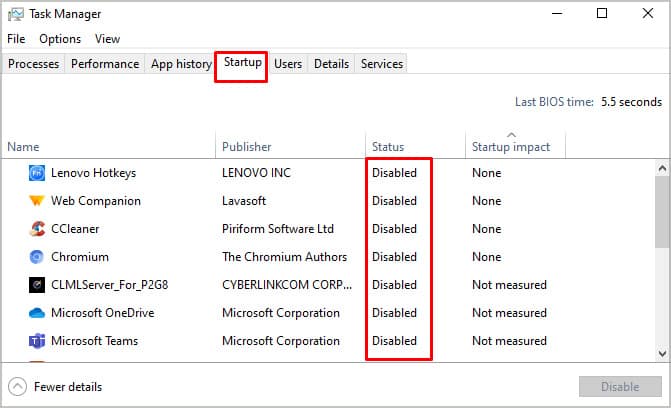The width and height of the screenshot is (671, 408).
Task: Click the Microsoft OneDrive cloud icon
Action: pos(37,313)
